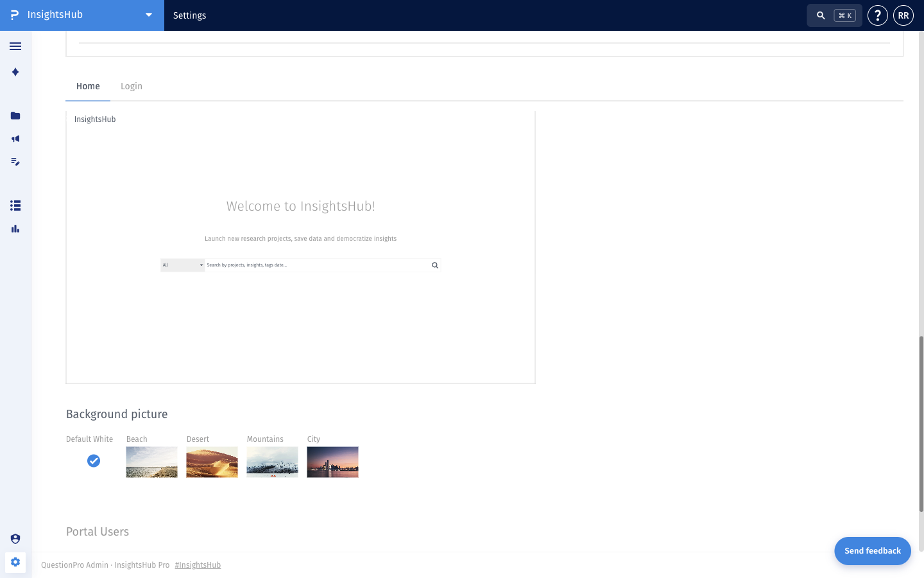Open the RR user profile avatar
This screenshot has width=924, height=578.
(903, 15)
